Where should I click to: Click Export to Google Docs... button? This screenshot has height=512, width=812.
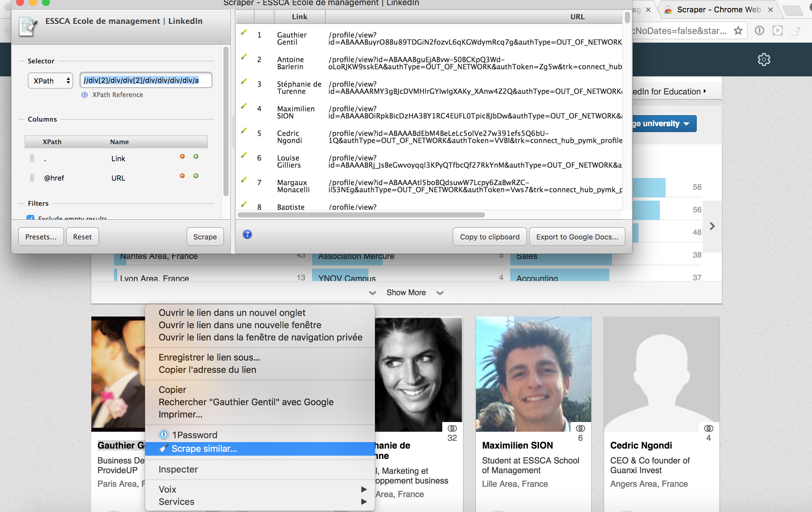click(577, 237)
